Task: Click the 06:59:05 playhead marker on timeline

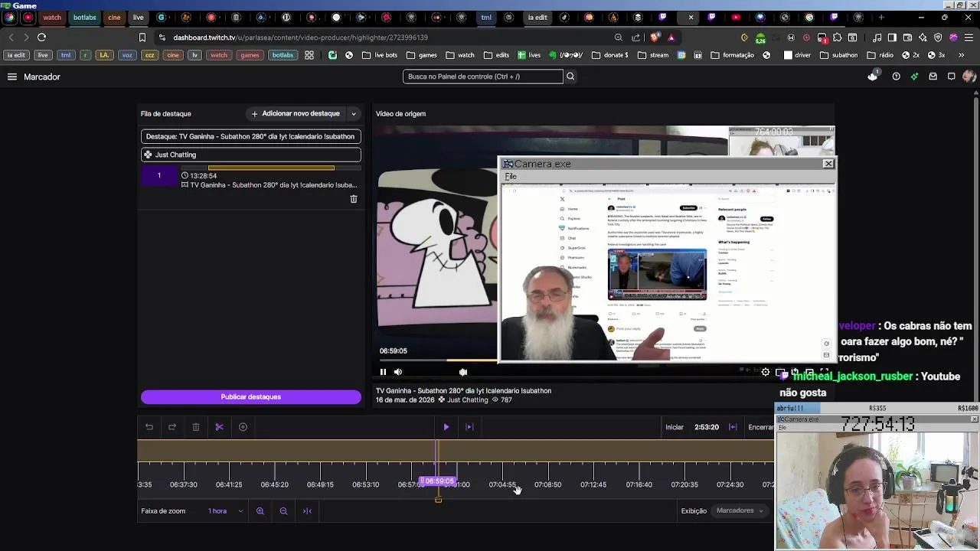Action: tap(439, 481)
